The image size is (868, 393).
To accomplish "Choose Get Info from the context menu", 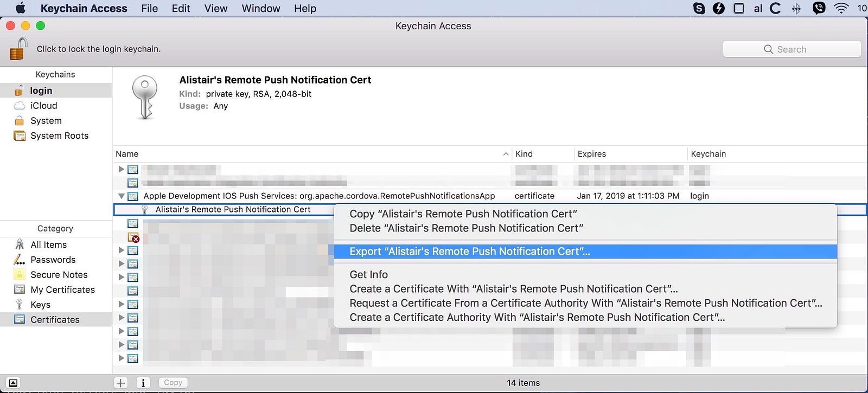I will [x=585, y=275].
